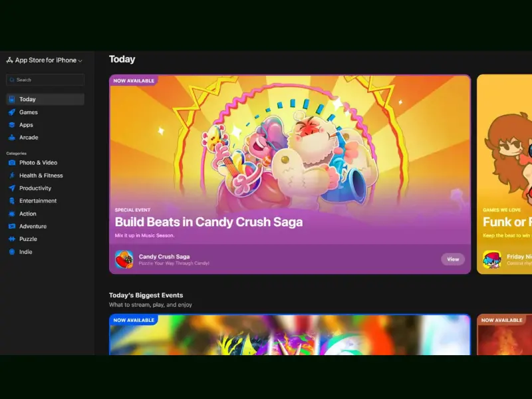
Task: Click the Friday Night Funkin app icon
Action: (x=491, y=259)
